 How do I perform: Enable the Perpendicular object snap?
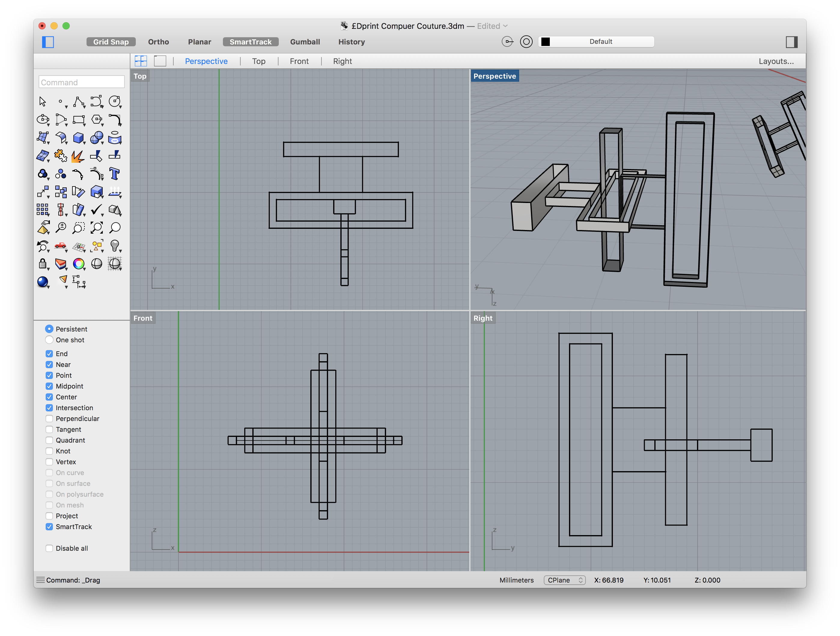click(x=49, y=419)
